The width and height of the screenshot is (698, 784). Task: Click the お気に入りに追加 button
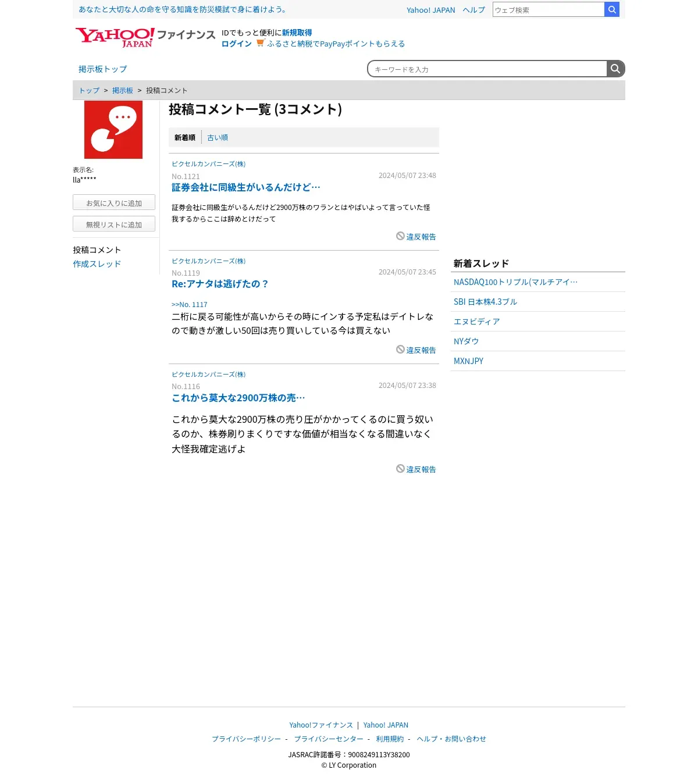[x=114, y=202]
